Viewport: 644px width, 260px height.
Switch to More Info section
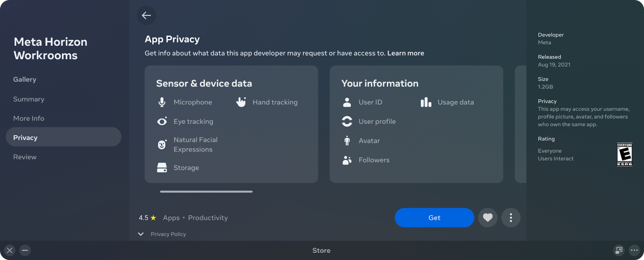click(x=29, y=119)
